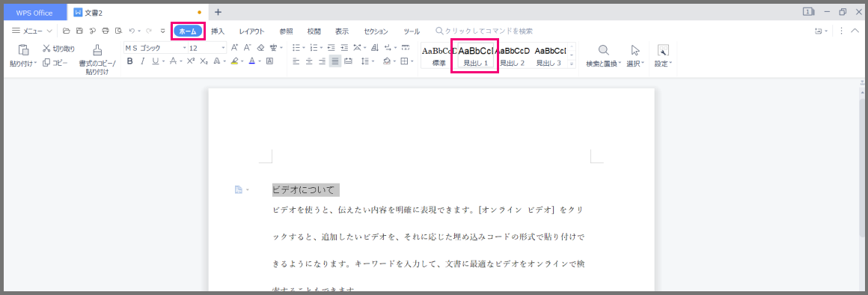Image resolution: width=868 pixels, height=295 pixels.
Task: Redo the last undone action
Action: click(x=148, y=31)
